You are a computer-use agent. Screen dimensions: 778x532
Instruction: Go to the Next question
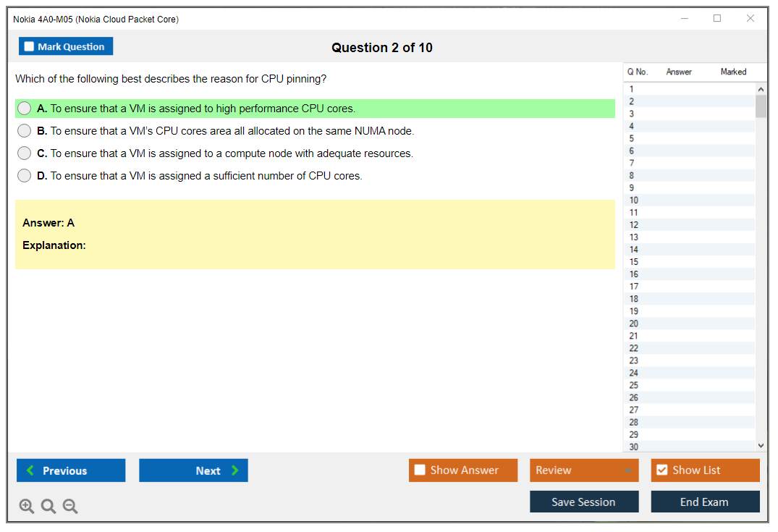tap(193, 470)
